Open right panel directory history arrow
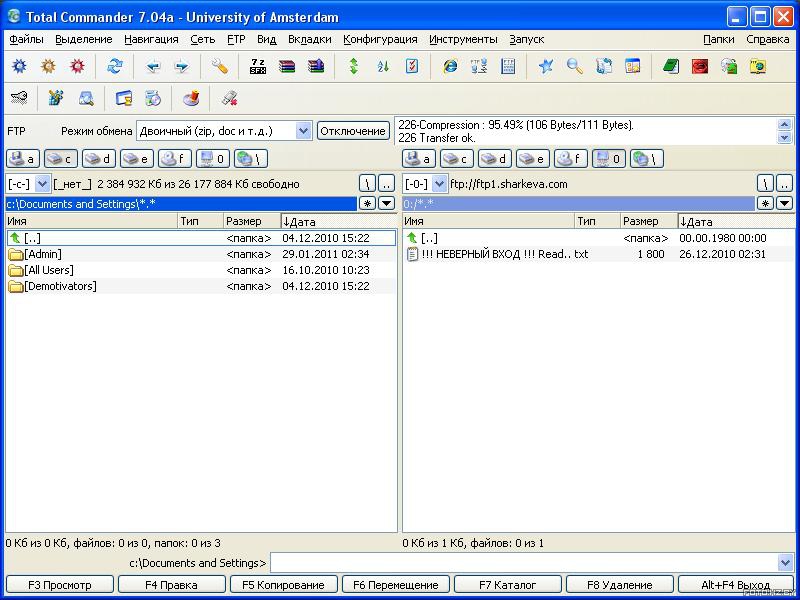 pyautogui.click(x=784, y=204)
